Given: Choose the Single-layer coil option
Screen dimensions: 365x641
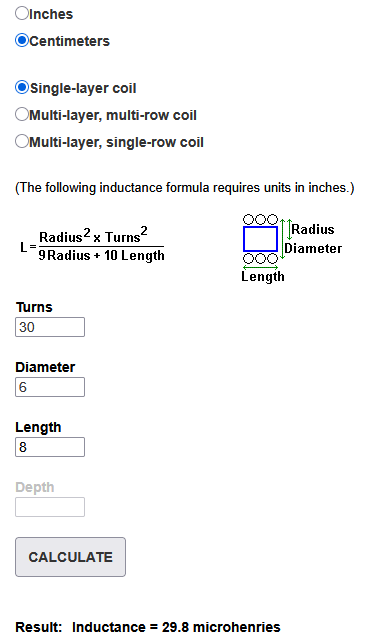Looking at the screenshot, I should pyautogui.click(x=22, y=87).
